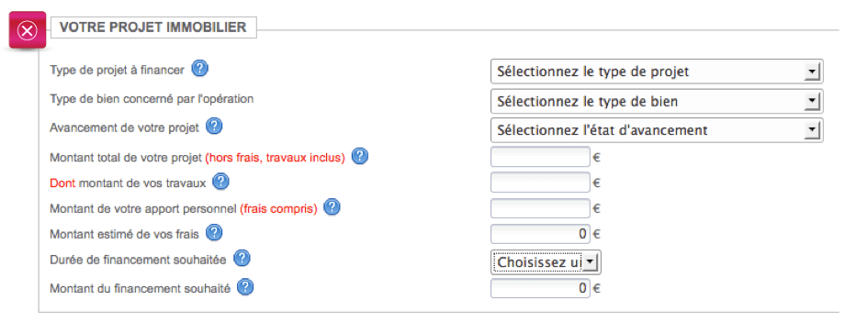Open the Sélectionnez l'état d'avancement dropdown
Viewport: 868px width, 333px height.
657,130
